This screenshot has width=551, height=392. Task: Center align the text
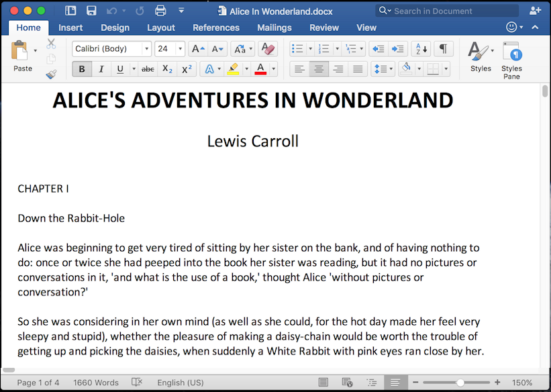319,69
